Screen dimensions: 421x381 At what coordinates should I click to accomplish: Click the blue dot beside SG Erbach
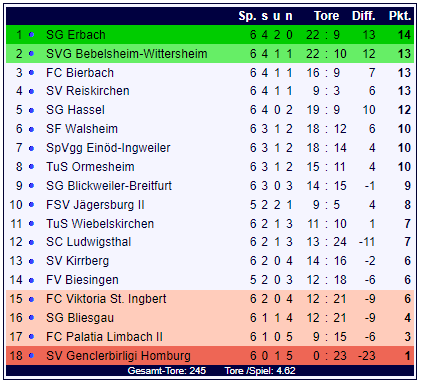[x=31, y=34]
